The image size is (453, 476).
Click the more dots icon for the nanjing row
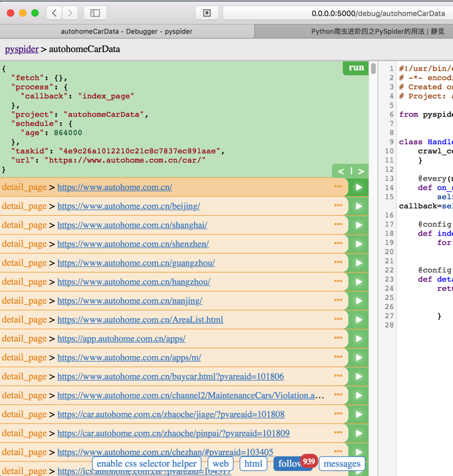(338, 300)
